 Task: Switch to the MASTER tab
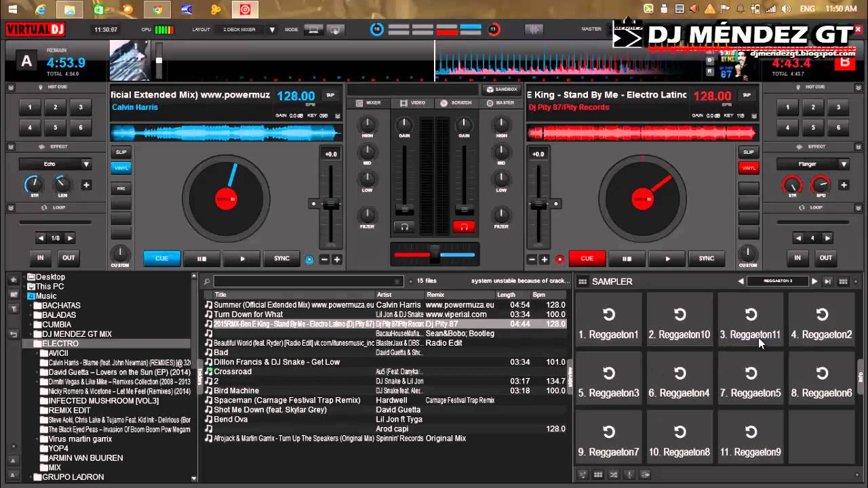500,103
